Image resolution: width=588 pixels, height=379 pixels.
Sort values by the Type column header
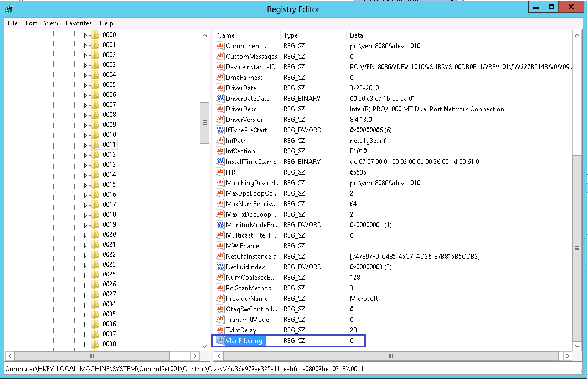[312, 34]
